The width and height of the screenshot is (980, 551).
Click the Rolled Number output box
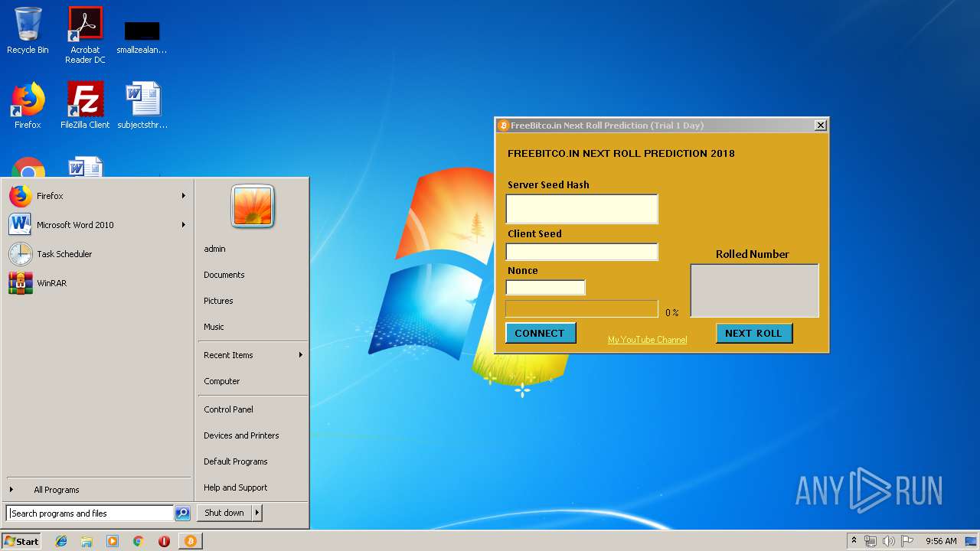click(755, 291)
